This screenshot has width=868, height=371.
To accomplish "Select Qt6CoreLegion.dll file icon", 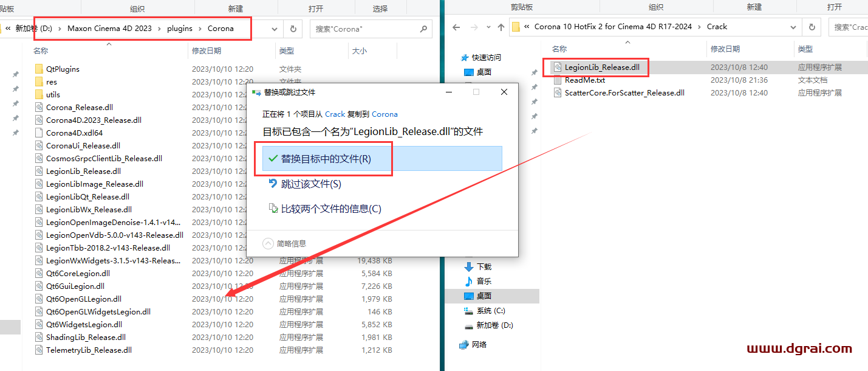I will pyautogui.click(x=39, y=273).
